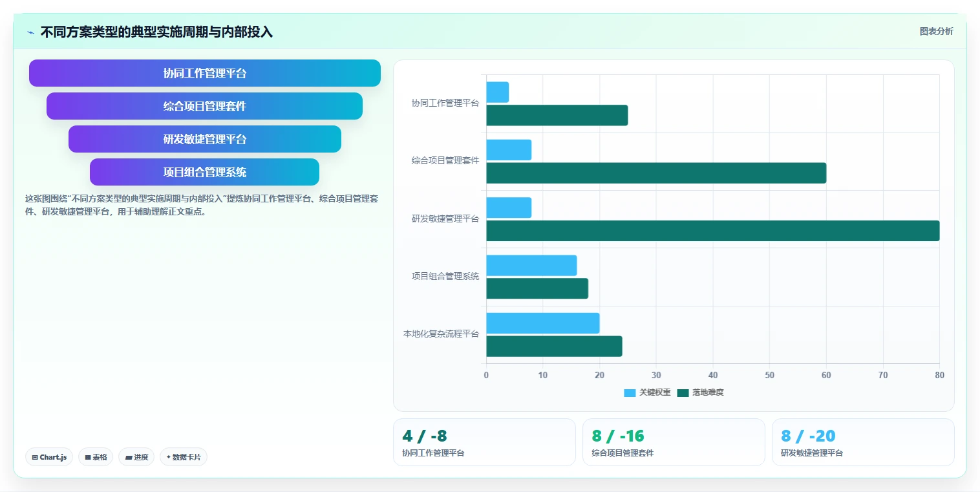Select the 项目组合管理系统 funnel bar
The height and width of the screenshot is (492, 980).
click(204, 172)
